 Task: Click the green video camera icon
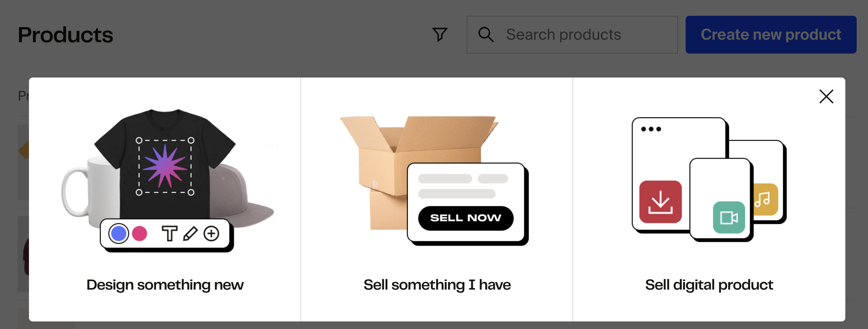[x=728, y=217]
